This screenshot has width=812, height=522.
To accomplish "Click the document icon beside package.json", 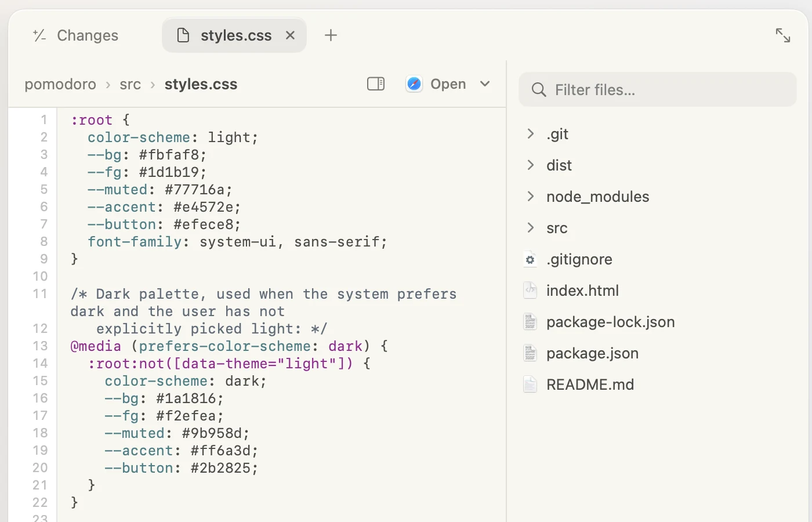I will pos(530,353).
